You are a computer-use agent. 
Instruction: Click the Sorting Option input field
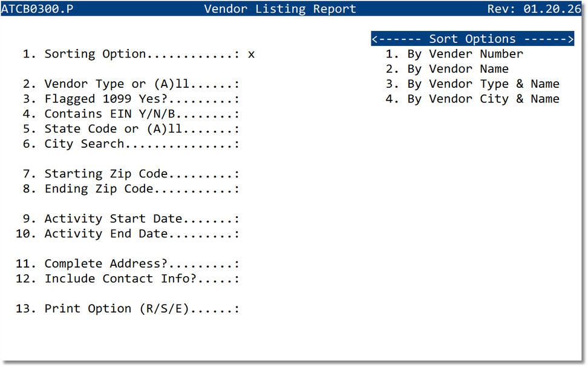pyautogui.click(x=250, y=54)
